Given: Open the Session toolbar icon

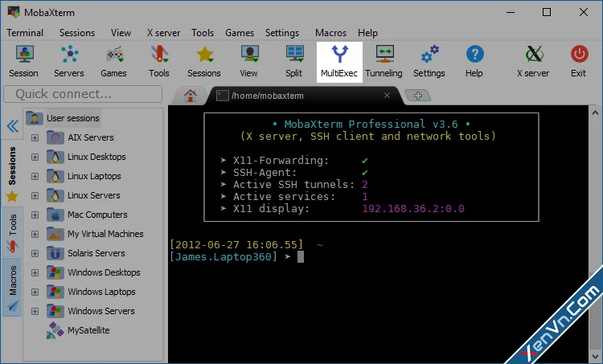Looking at the screenshot, I should tap(24, 62).
